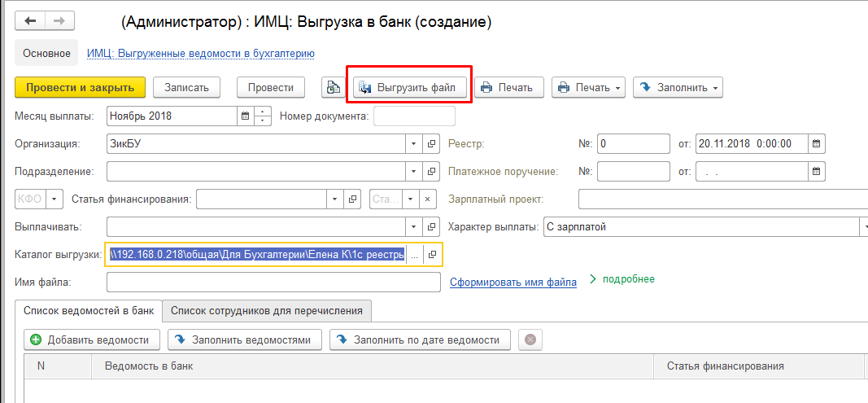Expand the Ста... field dropdown
The height and width of the screenshot is (403, 868).
410,199
